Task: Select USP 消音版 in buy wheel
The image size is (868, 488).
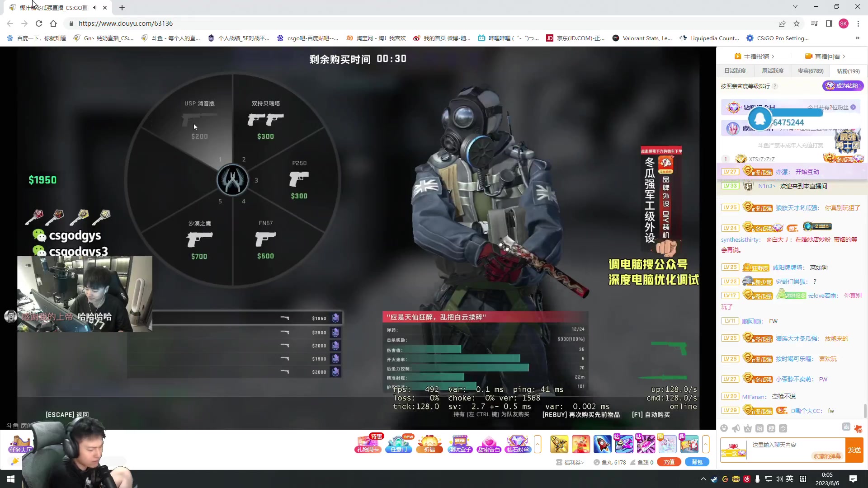Action: point(199,120)
